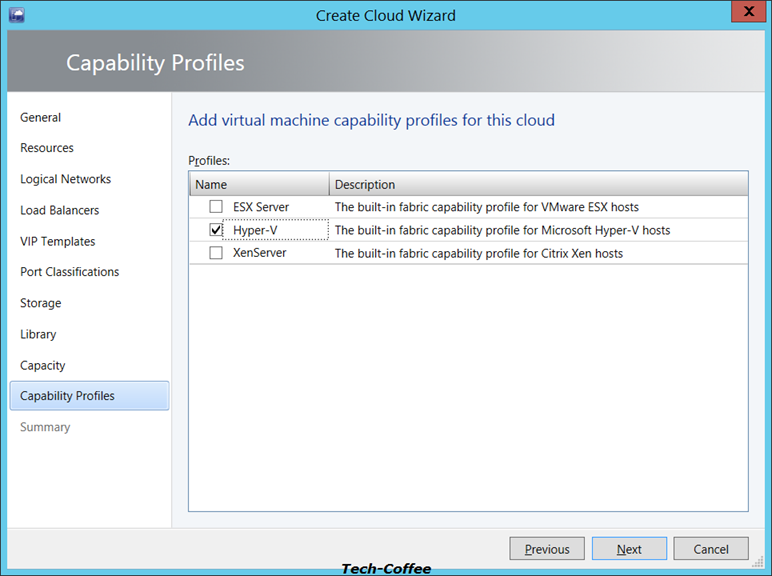The width and height of the screenshot is (772, 576).
Task: Switch to Logical Networks step
Action: (x=65, y=179)
